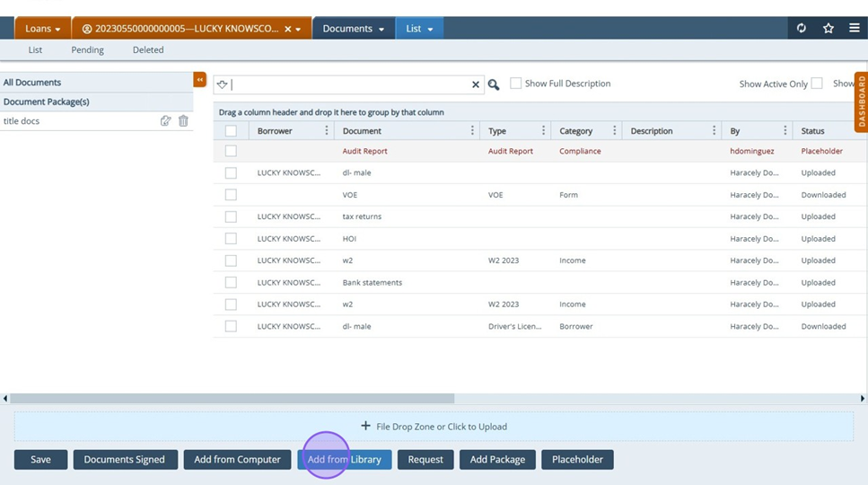Click the favorites star icon
This screenshot has width=868, height=485.
829,29
